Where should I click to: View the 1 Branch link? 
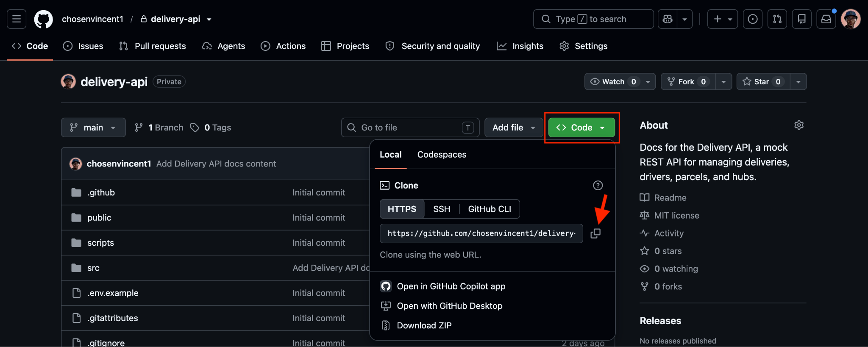(159, 128)
